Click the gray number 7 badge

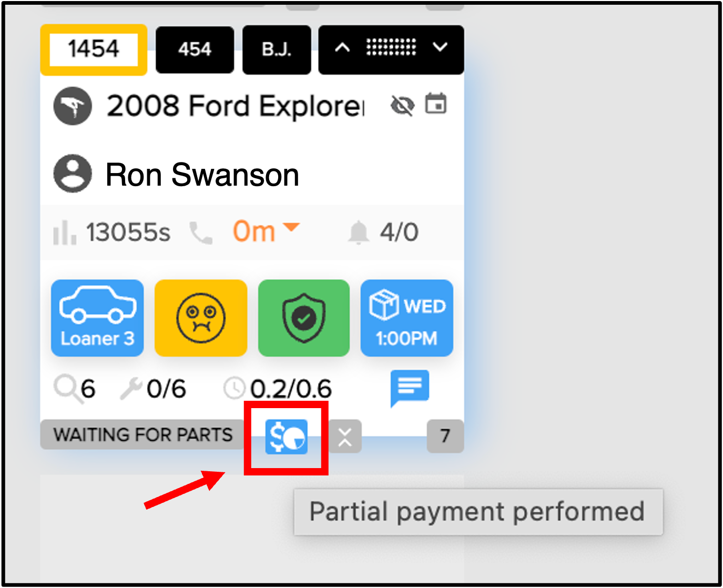[445, 436]
